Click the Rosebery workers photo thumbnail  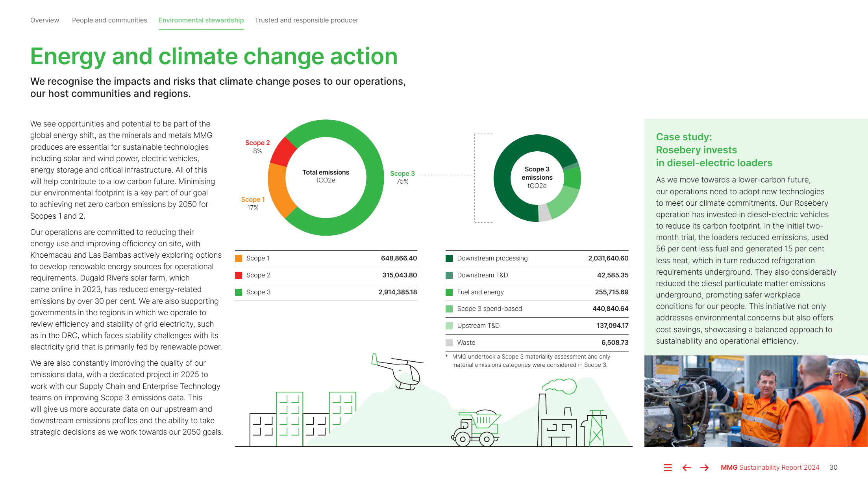tap(756, 401)
